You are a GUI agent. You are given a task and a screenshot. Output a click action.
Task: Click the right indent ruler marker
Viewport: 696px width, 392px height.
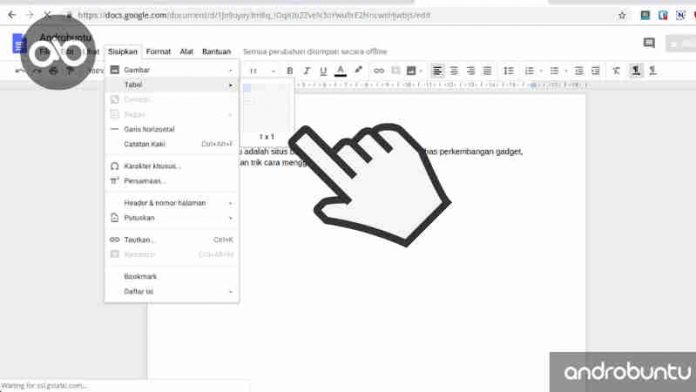[x=534, y=85]
